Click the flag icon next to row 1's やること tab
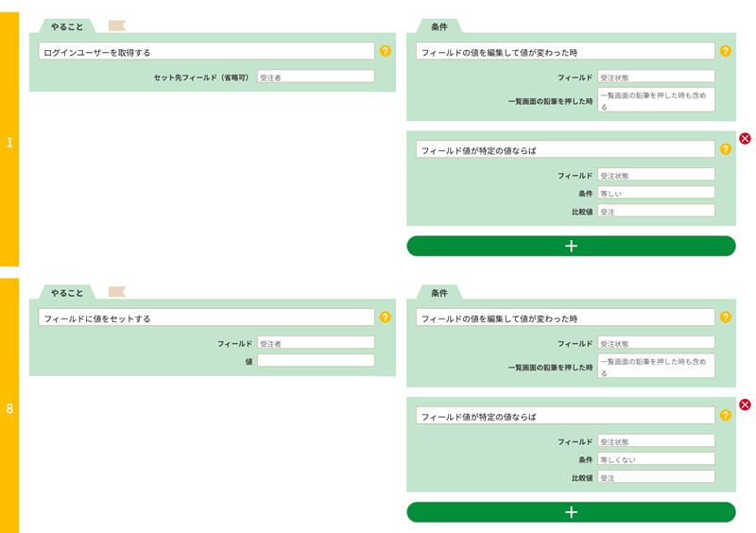 (x=117, y=26)
